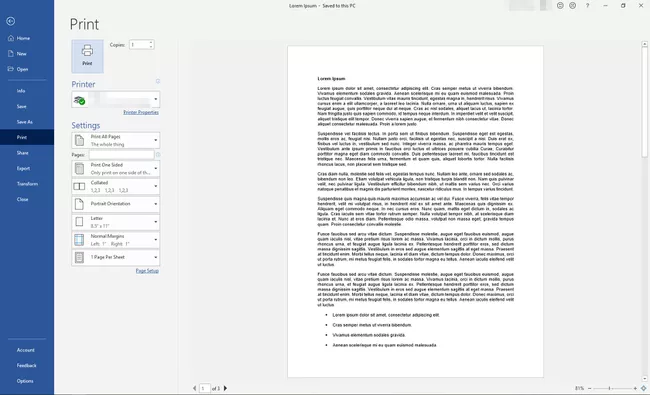Click the preview scroll down arrow
The image size is (650, 395).
(645, 378)
